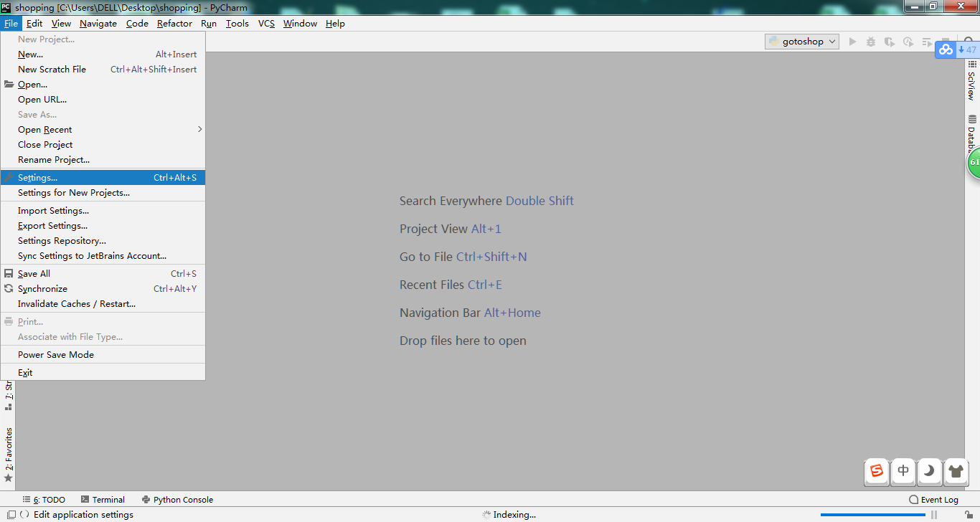Open the Navigate menu
Screen dimensions: 980x522
tap(98, 24)
